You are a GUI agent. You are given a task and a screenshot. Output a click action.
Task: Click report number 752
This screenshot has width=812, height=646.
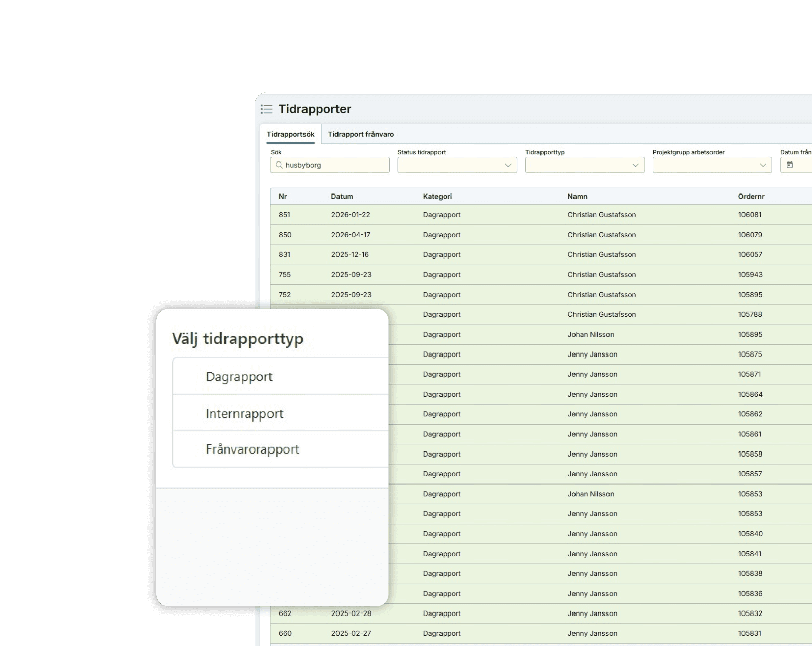tap(285, 295)
